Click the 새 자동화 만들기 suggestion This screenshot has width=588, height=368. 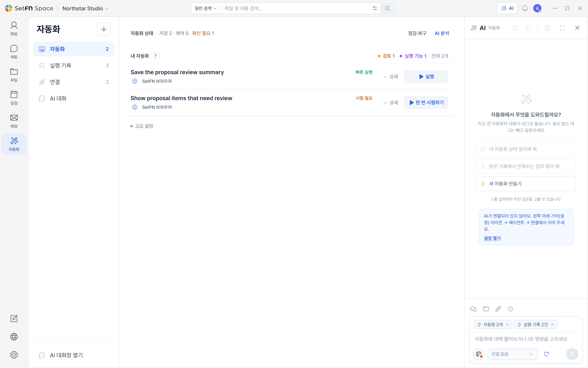point(526,184)
